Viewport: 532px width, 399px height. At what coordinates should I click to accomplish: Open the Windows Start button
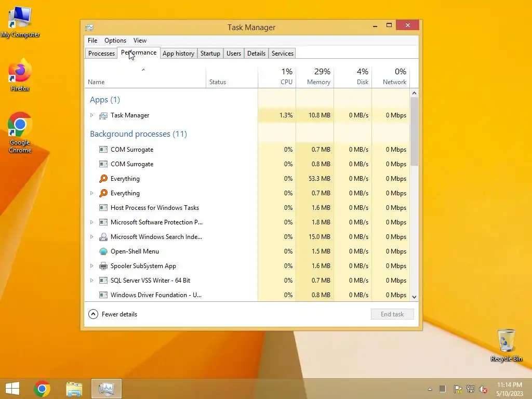click(12, 389)
